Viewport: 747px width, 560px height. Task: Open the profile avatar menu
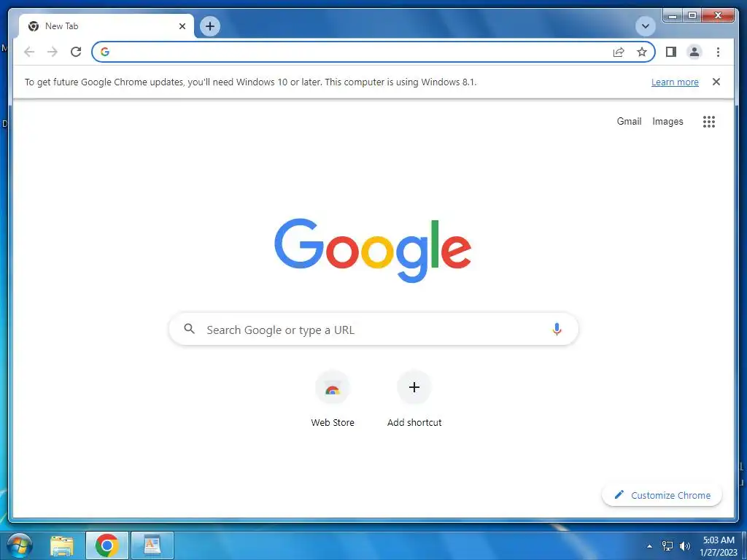point(694,52)
